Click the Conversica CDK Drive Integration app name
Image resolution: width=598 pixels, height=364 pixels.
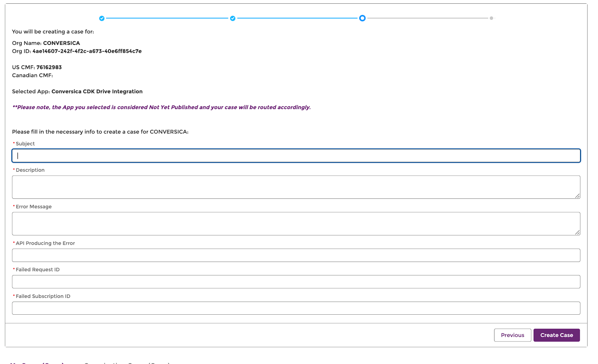point(97,92)
